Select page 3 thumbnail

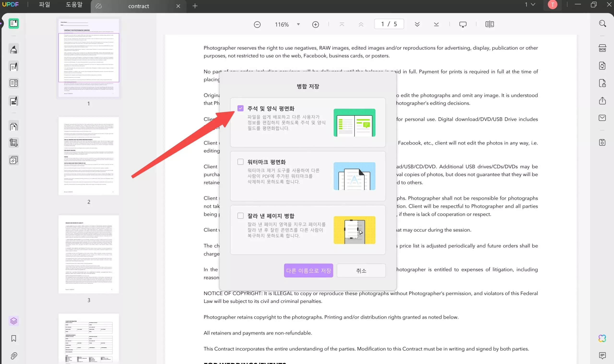point(89,254)
